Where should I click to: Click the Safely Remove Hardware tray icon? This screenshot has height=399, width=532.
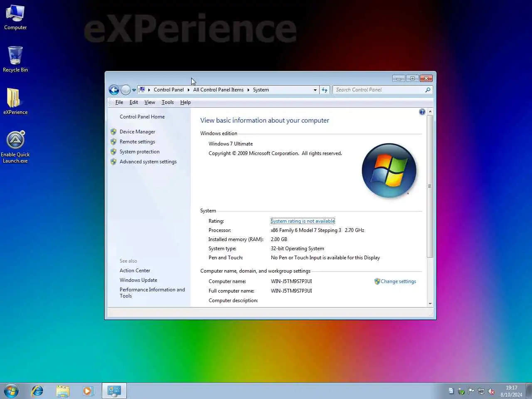click(461, 391)
